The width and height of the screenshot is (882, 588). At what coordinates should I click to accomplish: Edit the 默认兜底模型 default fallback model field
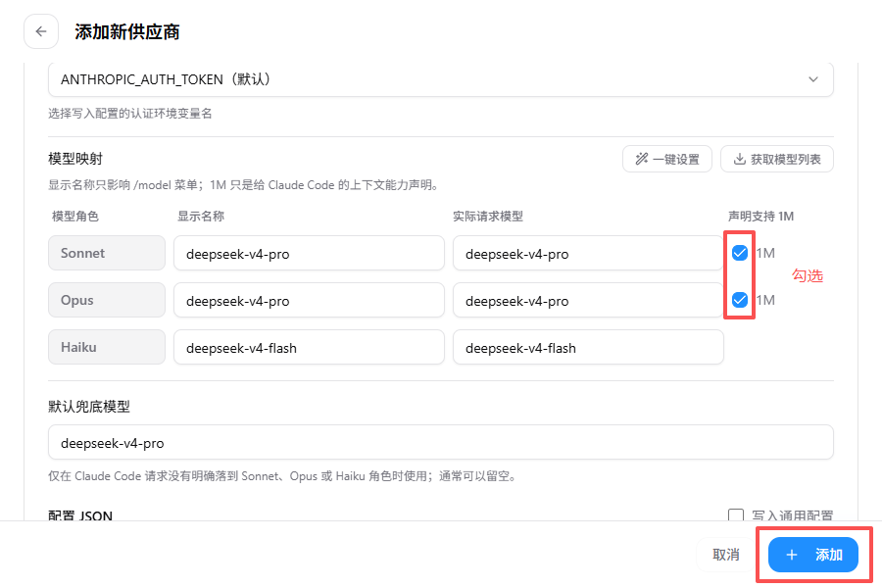(x=440, y=442)
